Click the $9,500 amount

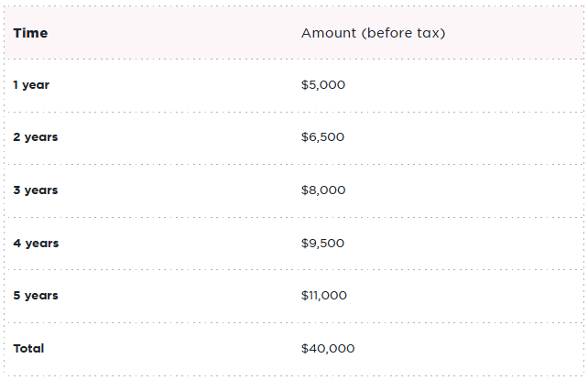click(x=322, y=244)
